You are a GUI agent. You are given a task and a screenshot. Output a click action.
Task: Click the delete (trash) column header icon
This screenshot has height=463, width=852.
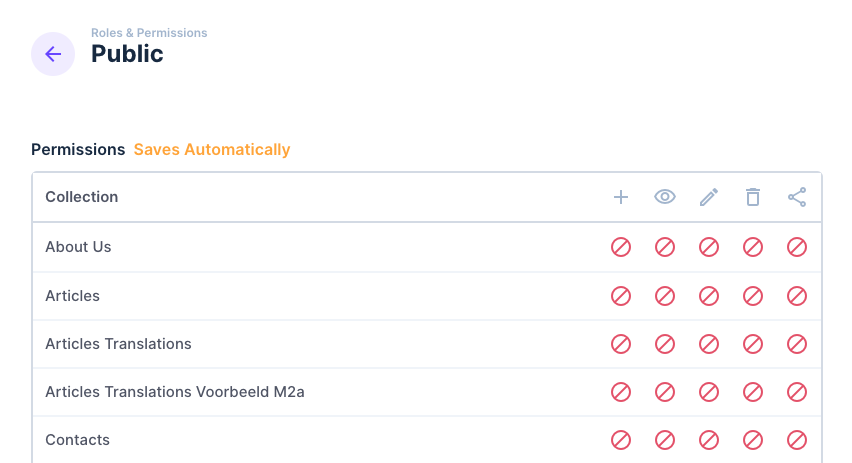pyautogui.click(x=753, y=197)
